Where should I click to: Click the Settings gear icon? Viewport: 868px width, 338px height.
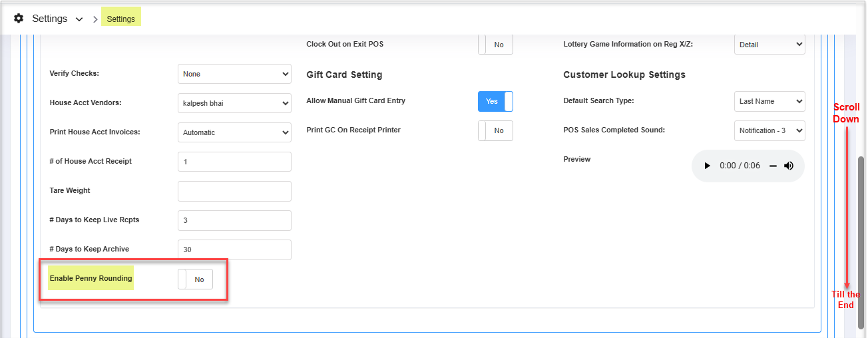click(19, 19)
